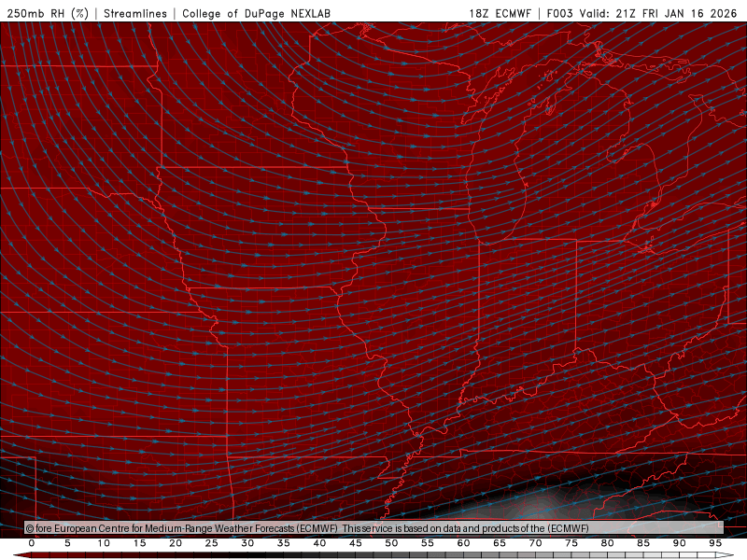Click the colorbar label "75"
The width and height of the screenshot is (747, 560).
(571, 543)
